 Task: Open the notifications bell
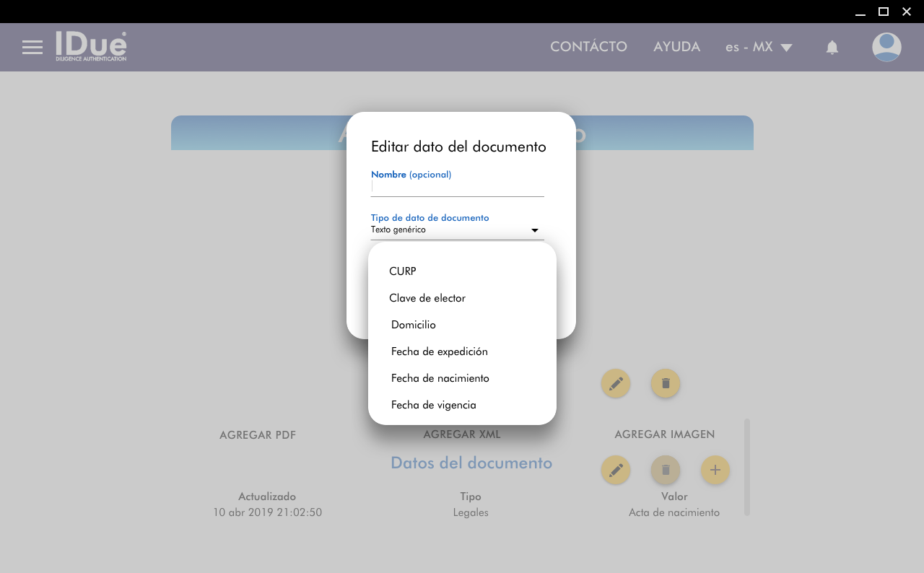point(832,48)
